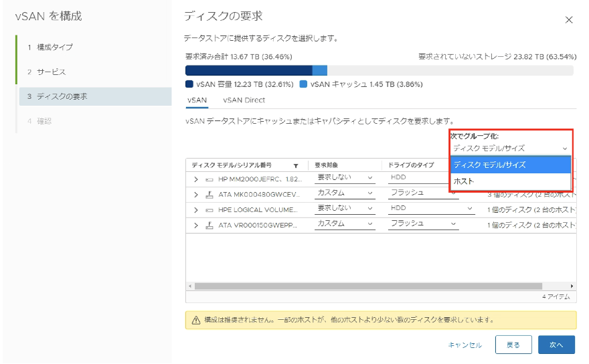This screenshot has width=589, height=364.
Task: Click the ATA MK000480GWCEV disk name text
Action: (259, 195)
